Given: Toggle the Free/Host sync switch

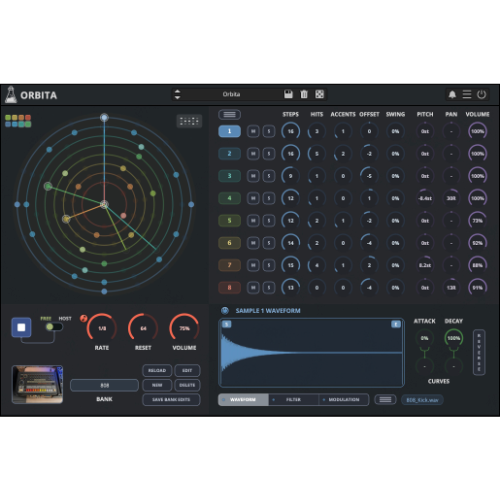Looking at the screenshot, I should [54, 327].
